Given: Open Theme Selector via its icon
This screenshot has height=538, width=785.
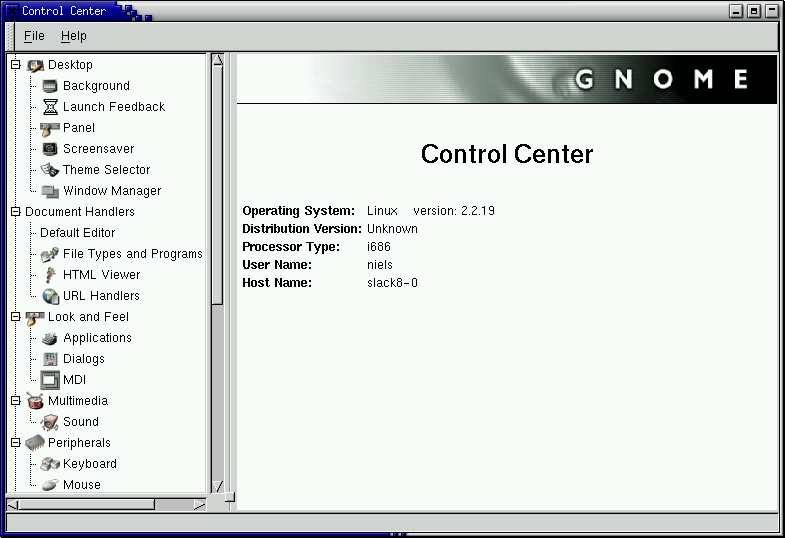Looking at the screenshot, I should [50, 170].
